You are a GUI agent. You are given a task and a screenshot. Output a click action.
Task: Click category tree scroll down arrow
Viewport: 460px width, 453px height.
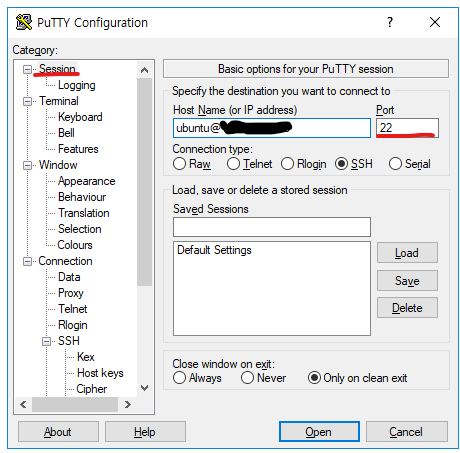144,388
